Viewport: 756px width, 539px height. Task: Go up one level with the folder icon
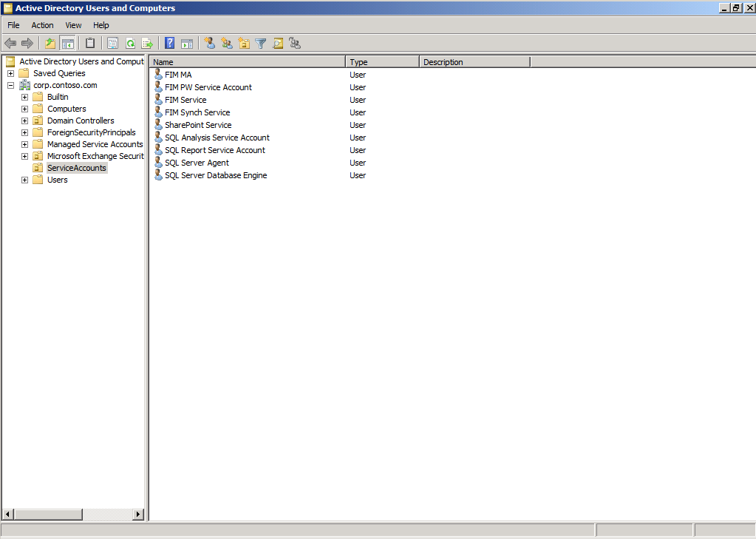click(50, 44)
